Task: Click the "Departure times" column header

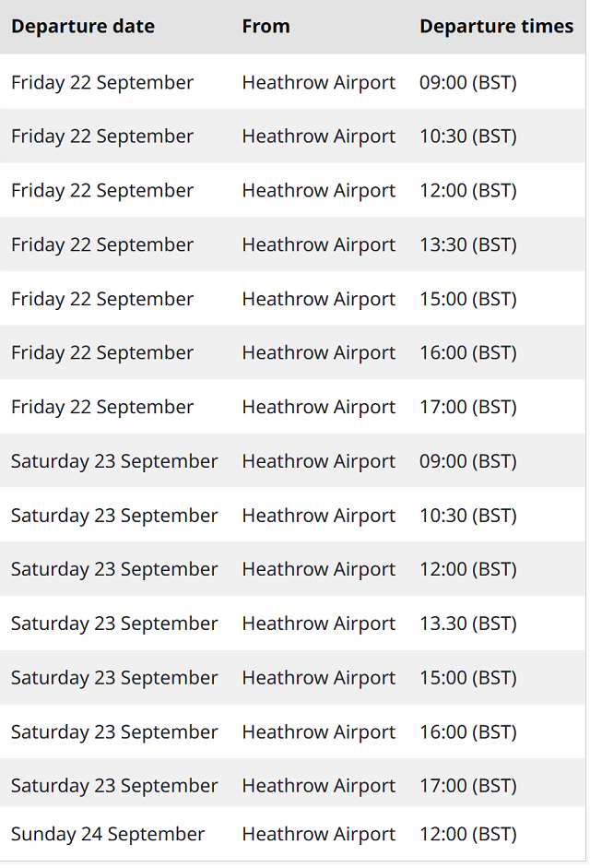Action: [x=496, y=27]
